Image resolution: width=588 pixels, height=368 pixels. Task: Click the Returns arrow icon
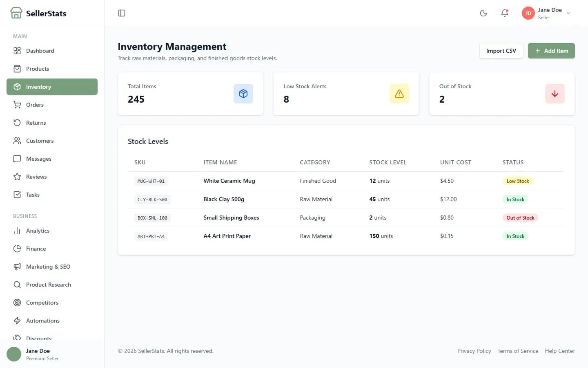click(x=17, y=123)
